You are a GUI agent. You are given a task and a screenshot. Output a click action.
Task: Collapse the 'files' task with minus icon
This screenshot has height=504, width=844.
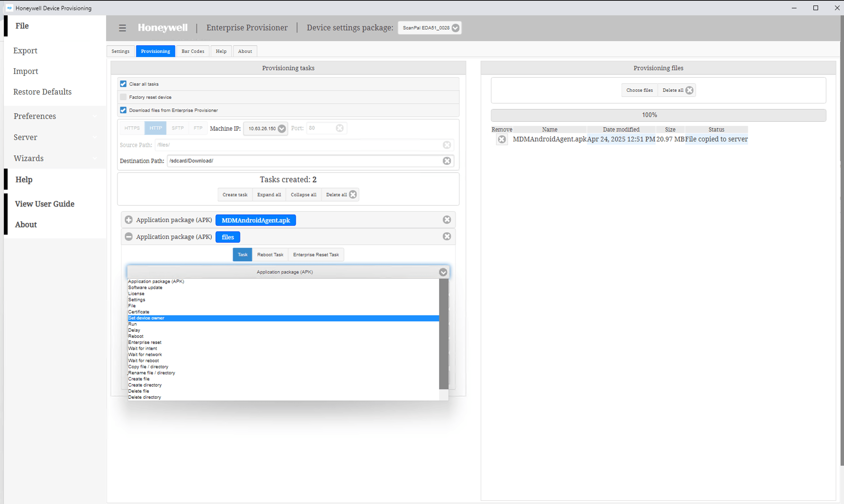pos(129,237)
